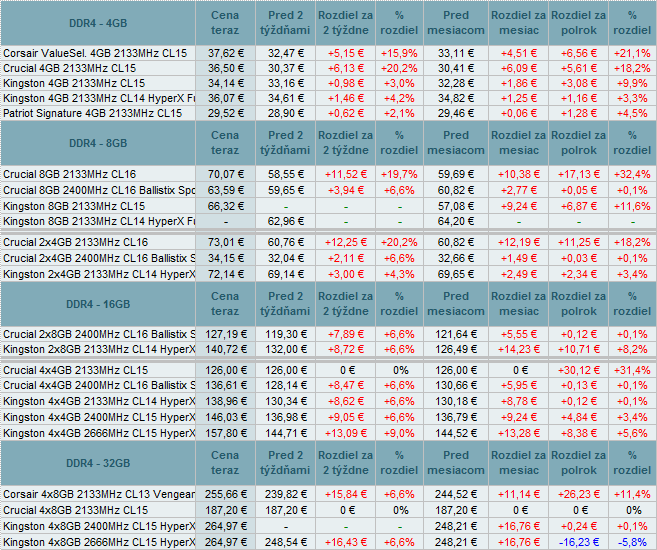Click Patriot Signature 4GB 2133MHz CL15 name
The image size is (657, 550).
[x=93, y=114]
